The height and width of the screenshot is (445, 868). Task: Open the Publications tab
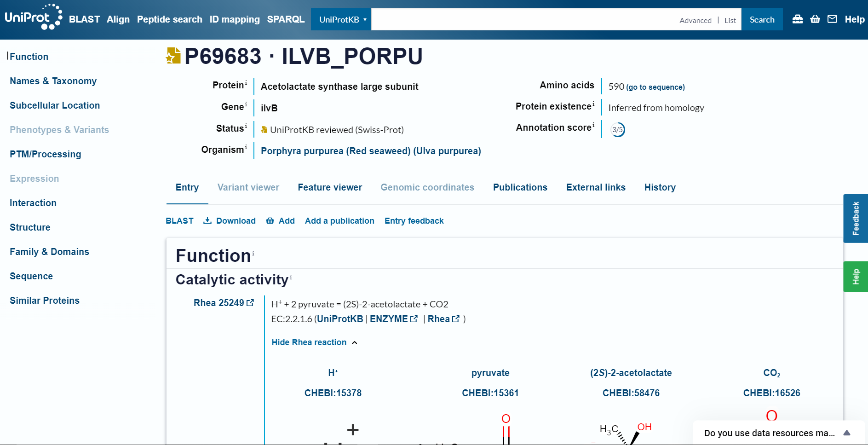[520, 187]
